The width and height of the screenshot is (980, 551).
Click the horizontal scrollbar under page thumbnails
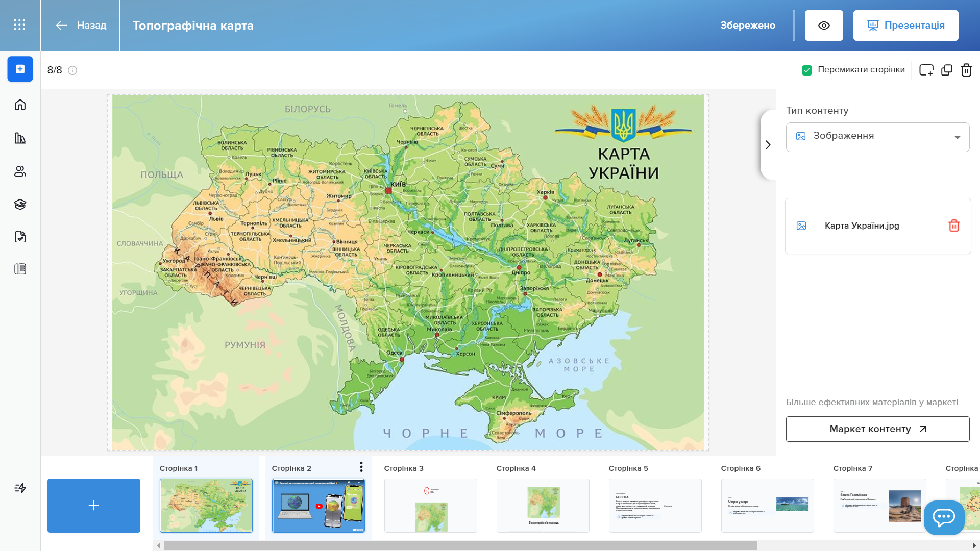460,545
